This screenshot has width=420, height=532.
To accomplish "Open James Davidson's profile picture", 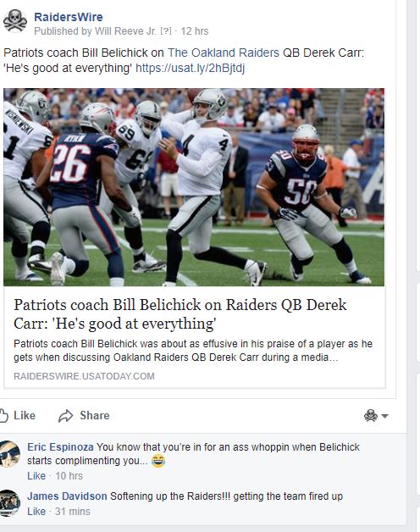I will coord(9,503).
